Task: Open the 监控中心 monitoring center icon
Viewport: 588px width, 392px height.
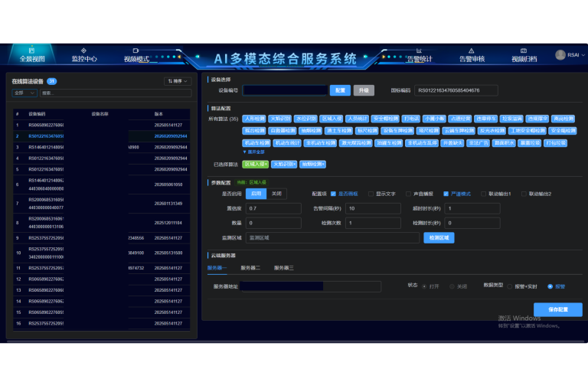Action: point(83,51)
